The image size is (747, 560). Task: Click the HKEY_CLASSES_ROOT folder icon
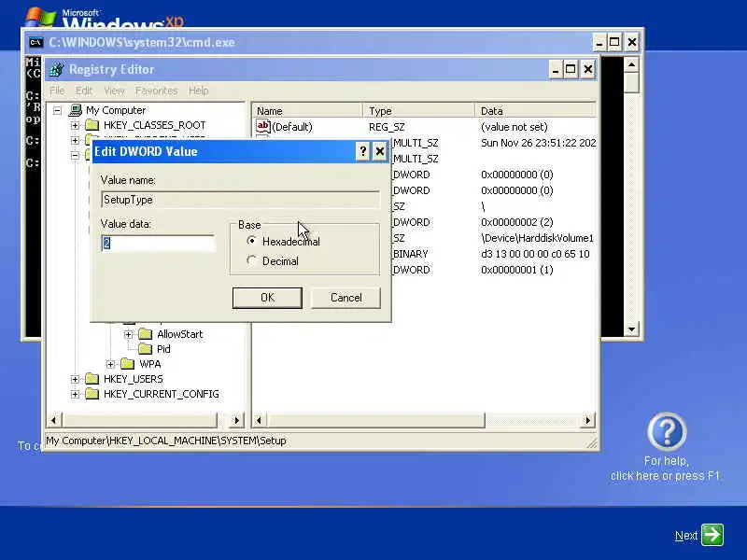click(x=92, y=125)
